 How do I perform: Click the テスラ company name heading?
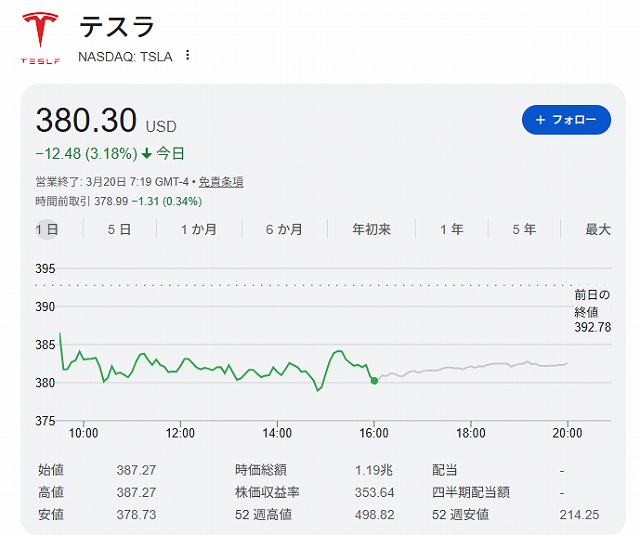pyautogui.click(x=116, y=28)
